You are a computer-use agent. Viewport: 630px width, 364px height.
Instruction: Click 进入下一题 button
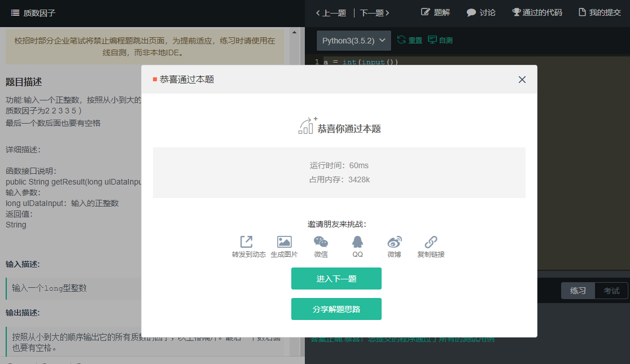336,278
